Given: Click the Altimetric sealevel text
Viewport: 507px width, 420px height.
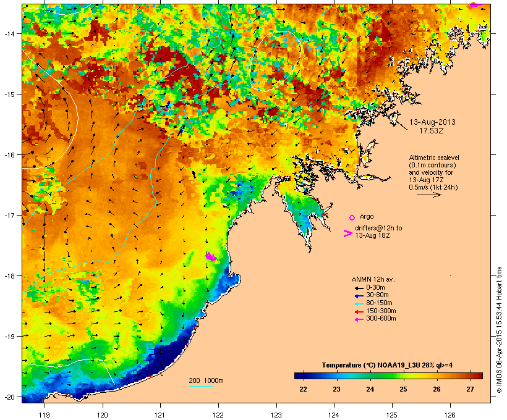Looking at the screenshot, I should 434,157.
